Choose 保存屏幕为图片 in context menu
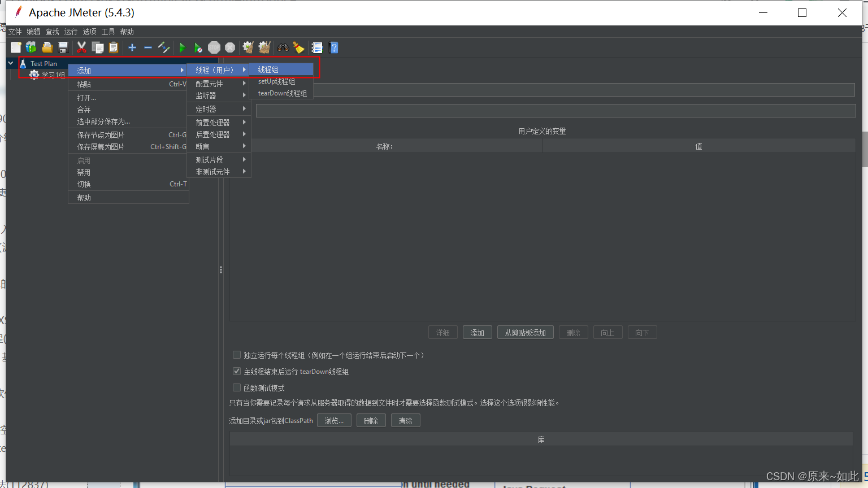 [129, 147]
